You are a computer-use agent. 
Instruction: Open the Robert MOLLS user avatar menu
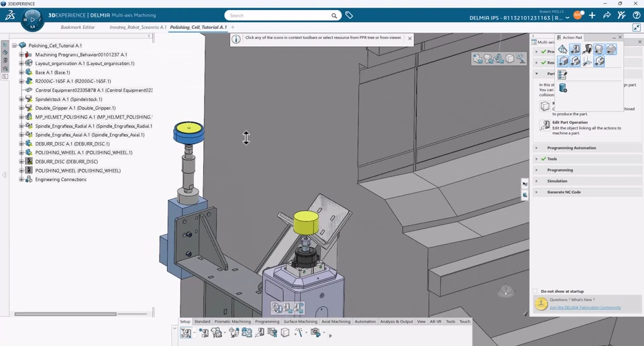coord(578,15)
